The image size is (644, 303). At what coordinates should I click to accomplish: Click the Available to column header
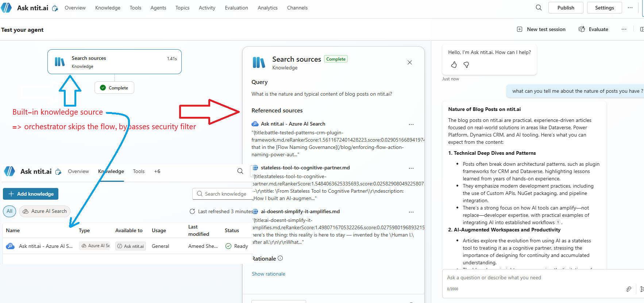click(x=129, y=230)
